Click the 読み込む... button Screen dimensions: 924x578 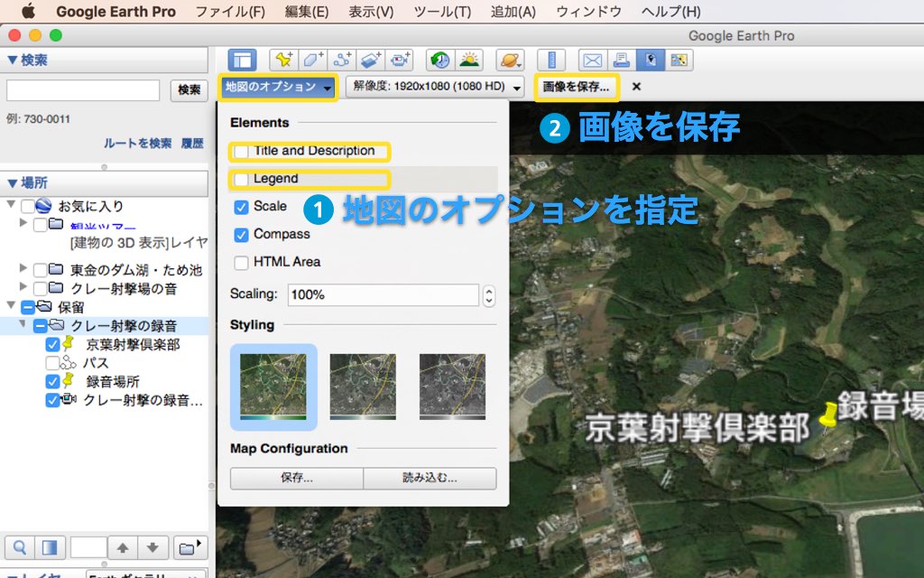(x=430, y=478)
